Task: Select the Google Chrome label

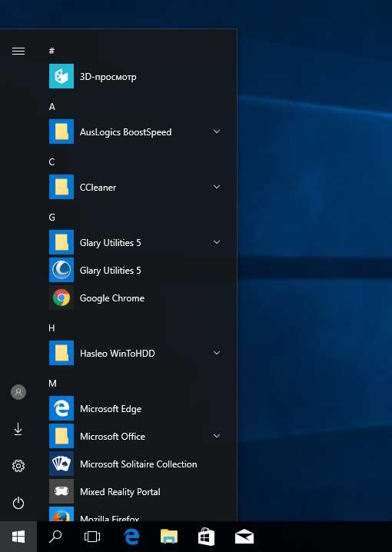Action: point(112,298)
